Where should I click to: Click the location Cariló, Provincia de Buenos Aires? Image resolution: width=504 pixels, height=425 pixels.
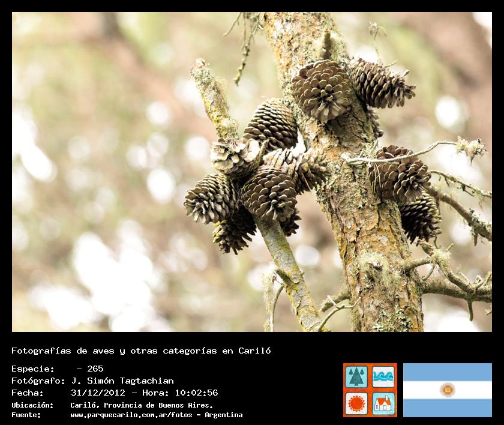point(142,405)
